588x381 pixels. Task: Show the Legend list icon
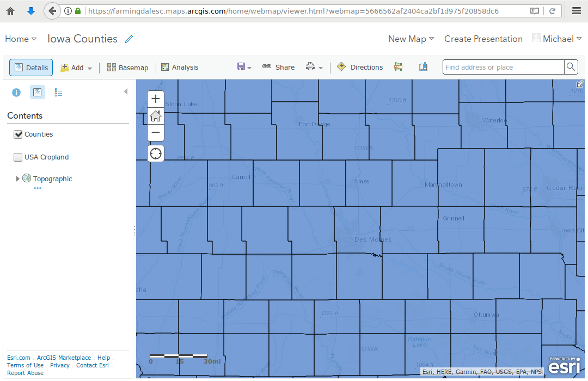[x=58, y=92]
